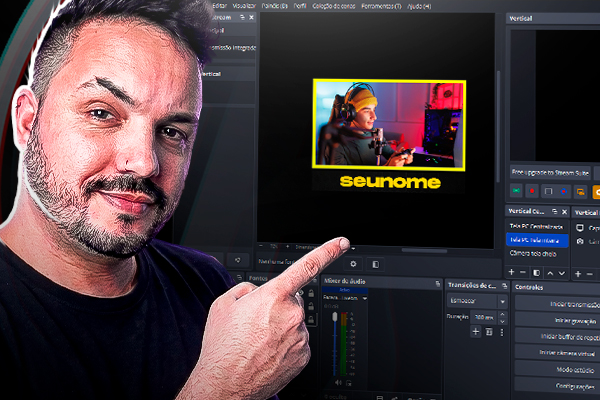The height and width of the screenshot is (400, 600).
Task: Add a new scene transition
Action: tap(476, 331)
